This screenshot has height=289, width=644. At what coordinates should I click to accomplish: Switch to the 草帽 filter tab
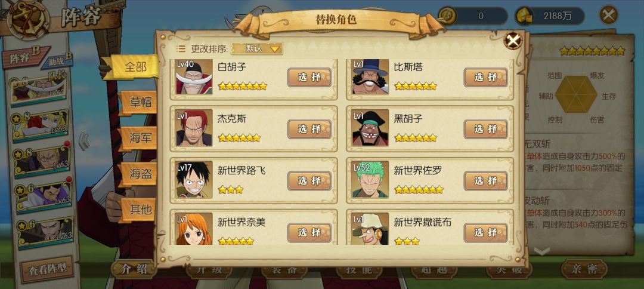point(139,102)
